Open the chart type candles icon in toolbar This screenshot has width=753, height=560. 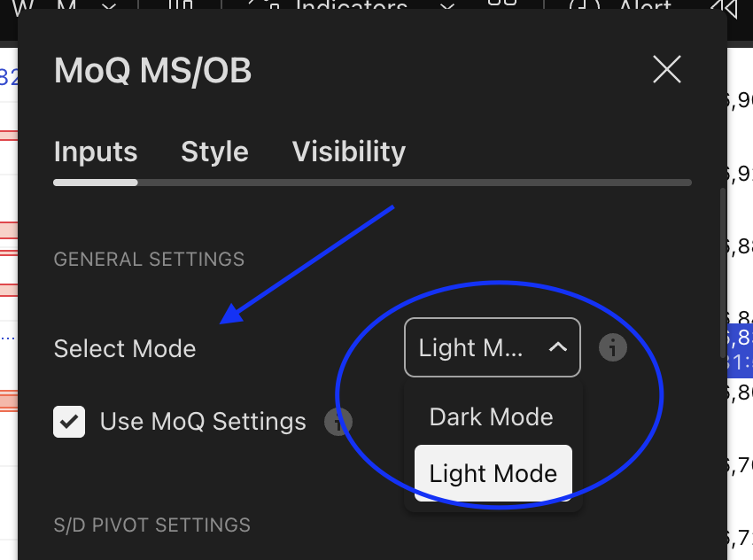pyautogui.click(x=181, y=5)
